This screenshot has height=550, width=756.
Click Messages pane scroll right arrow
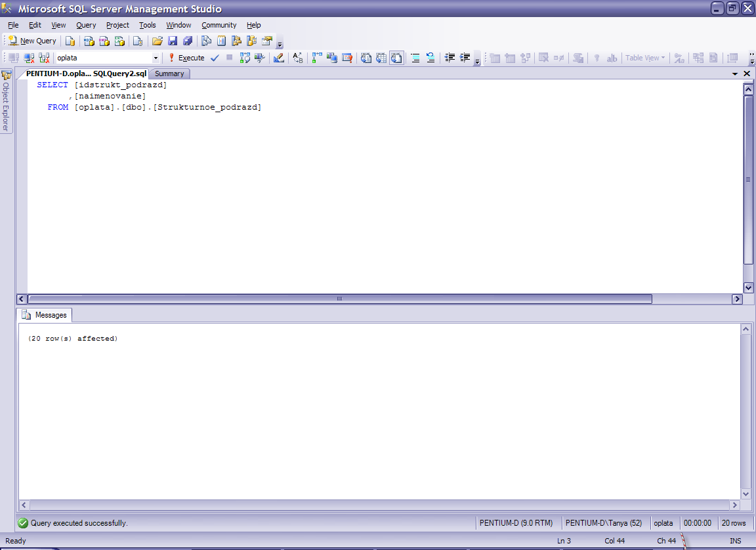tap(735, 505)
